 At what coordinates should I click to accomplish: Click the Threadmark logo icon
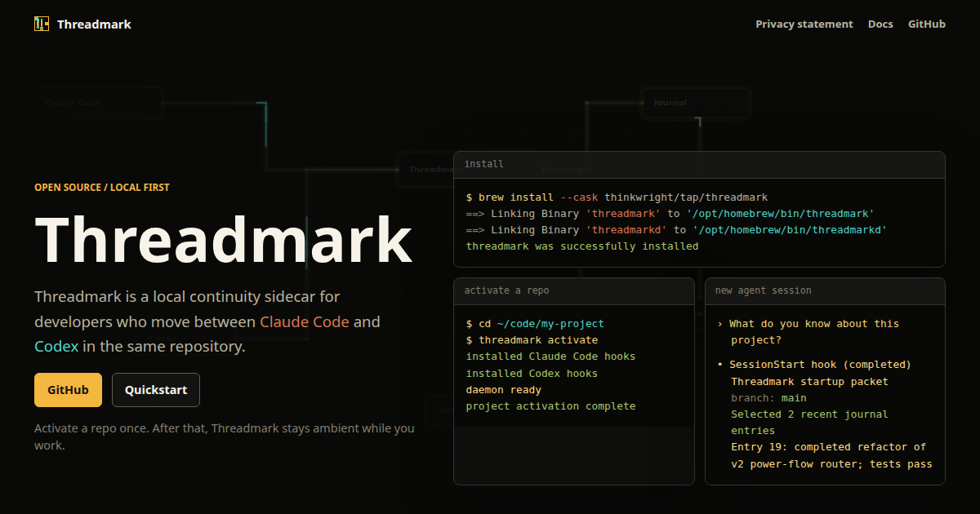click(x=42, y=24)
